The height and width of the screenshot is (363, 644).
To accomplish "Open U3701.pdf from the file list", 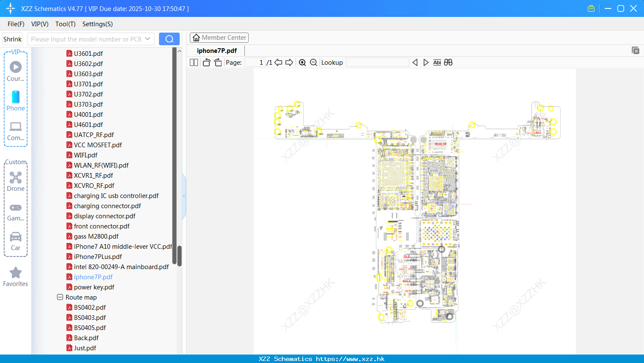I will tap(88, 84).
